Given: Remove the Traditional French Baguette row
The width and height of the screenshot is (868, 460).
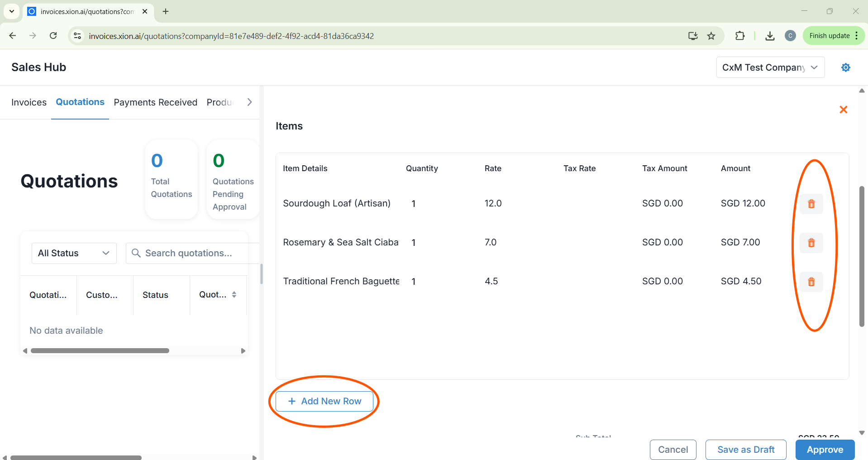Looking at the screenshot, I should pos(811,282).
